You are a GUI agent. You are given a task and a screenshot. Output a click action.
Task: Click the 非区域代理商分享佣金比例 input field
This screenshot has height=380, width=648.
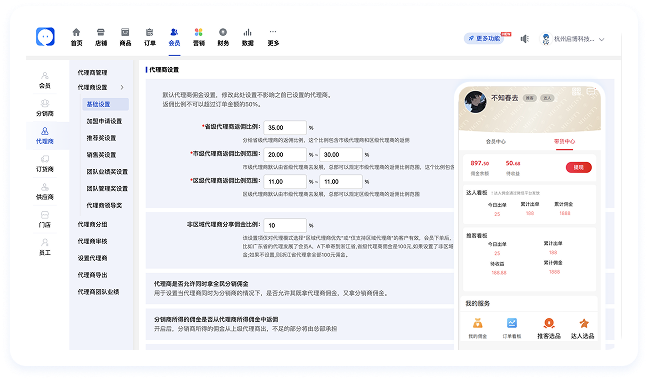pyautogui.click(x=285, y=225)
